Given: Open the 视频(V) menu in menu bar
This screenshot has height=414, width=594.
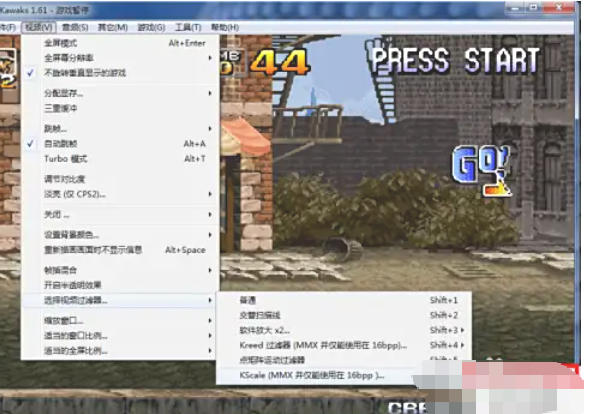Looking at the screenshot, I should coord(39,27).
